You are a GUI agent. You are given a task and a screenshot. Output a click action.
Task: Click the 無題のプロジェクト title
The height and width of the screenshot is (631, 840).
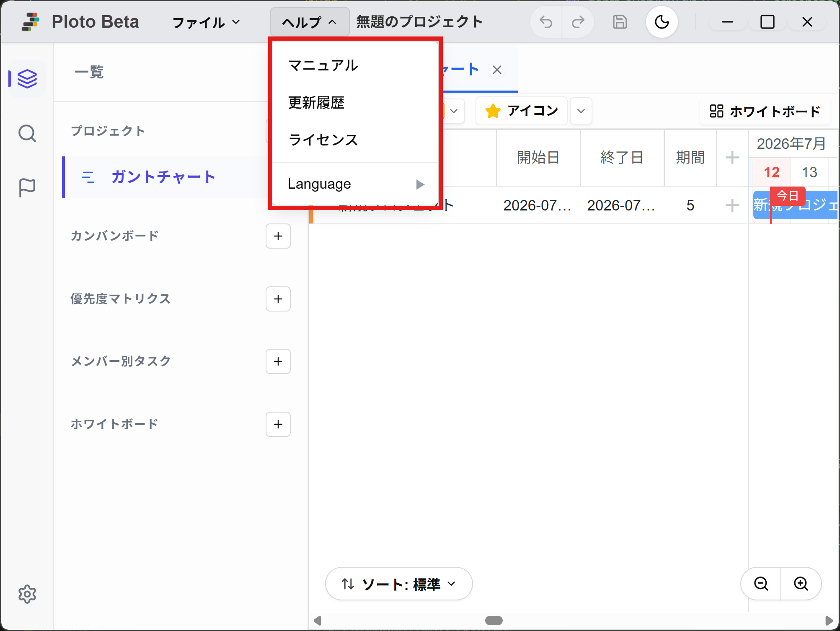tap(419, 22)
